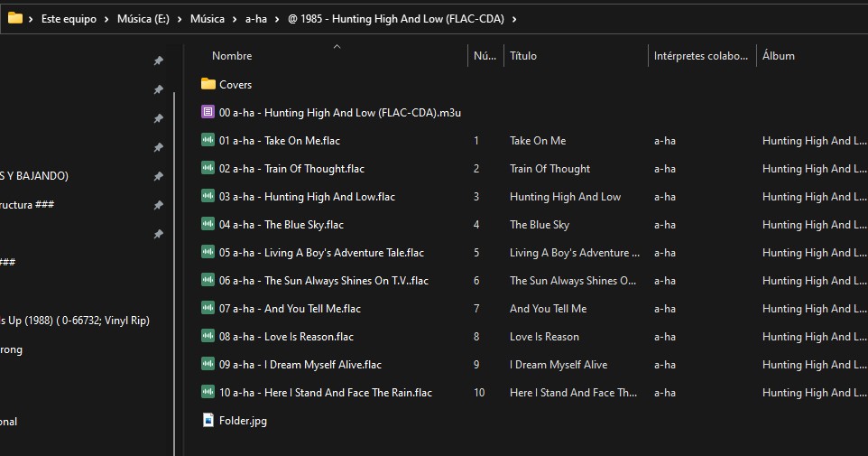Go to 'Este equipo' in the address bar

click(69, 19)
